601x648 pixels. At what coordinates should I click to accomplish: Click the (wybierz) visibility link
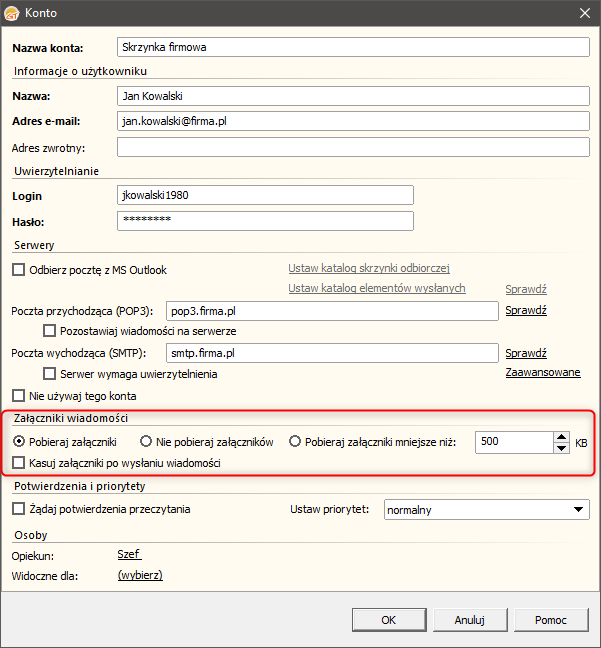(140, 575)
